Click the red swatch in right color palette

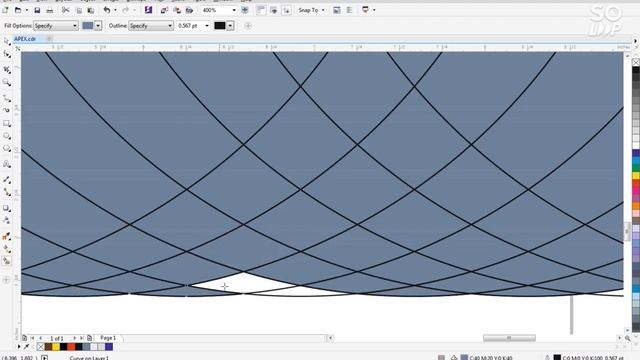point(636,184)
